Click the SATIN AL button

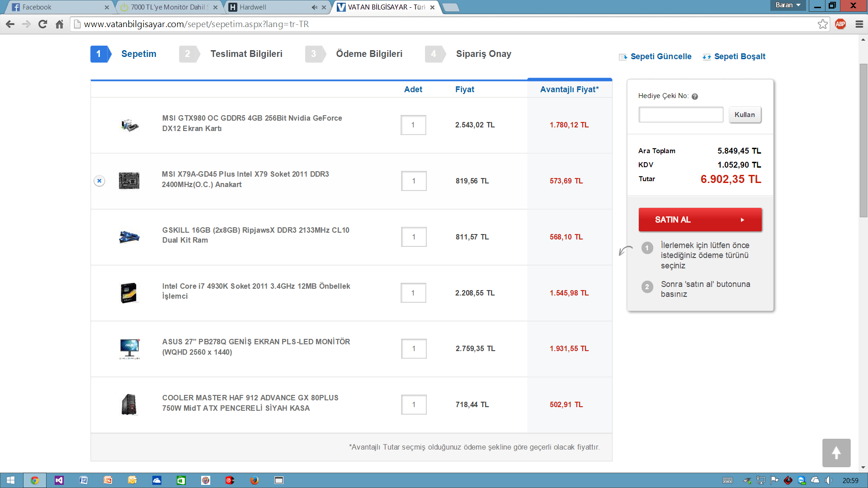coord(700,220)
